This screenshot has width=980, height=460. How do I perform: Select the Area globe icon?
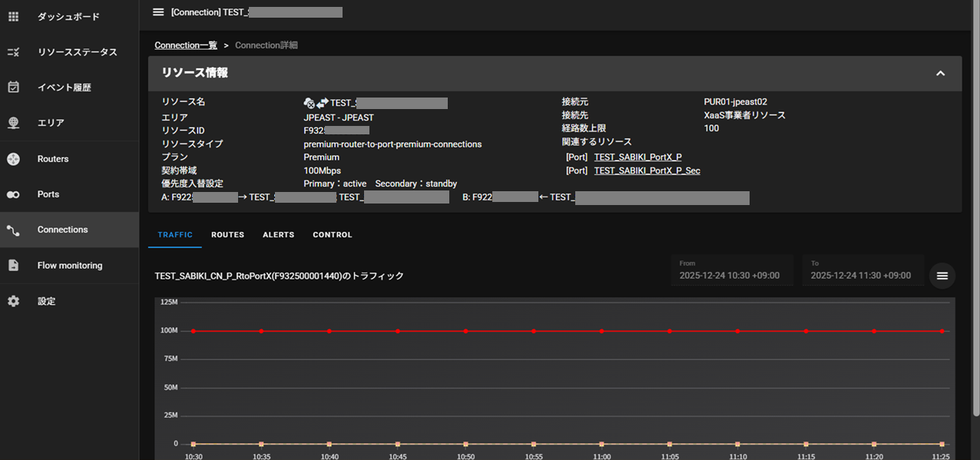point(13,123)
